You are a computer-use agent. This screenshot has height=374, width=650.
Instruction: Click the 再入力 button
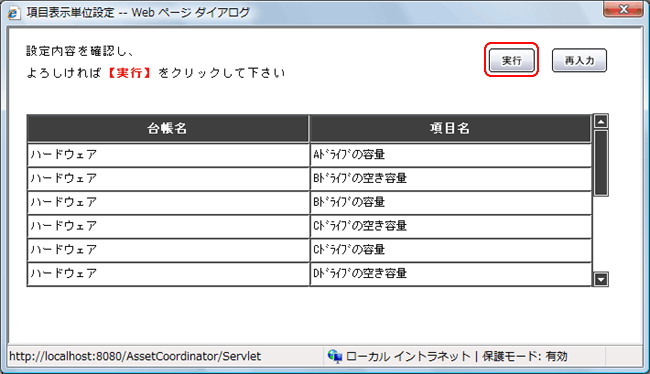[579, 60]
